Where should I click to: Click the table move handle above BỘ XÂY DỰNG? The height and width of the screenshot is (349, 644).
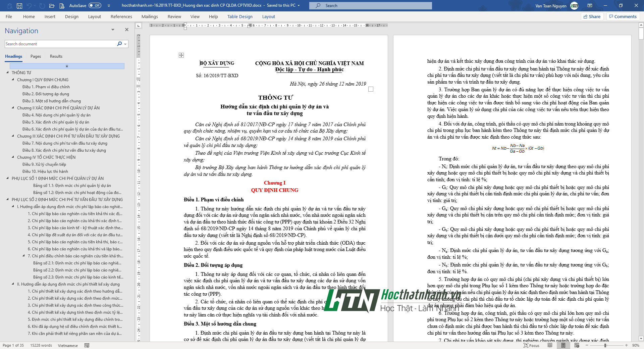click(181, 55)
